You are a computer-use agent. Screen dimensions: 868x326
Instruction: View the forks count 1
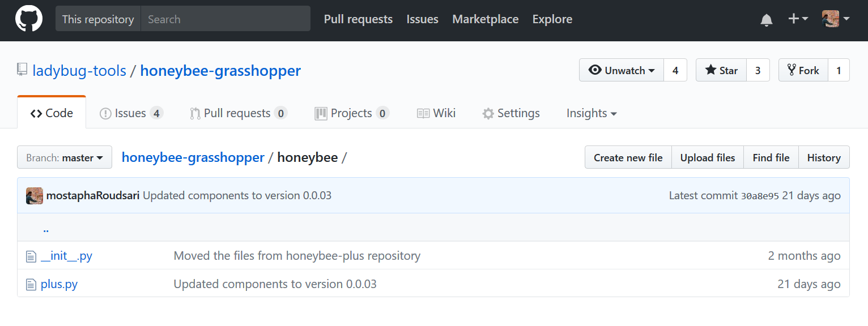click(839, 70)
